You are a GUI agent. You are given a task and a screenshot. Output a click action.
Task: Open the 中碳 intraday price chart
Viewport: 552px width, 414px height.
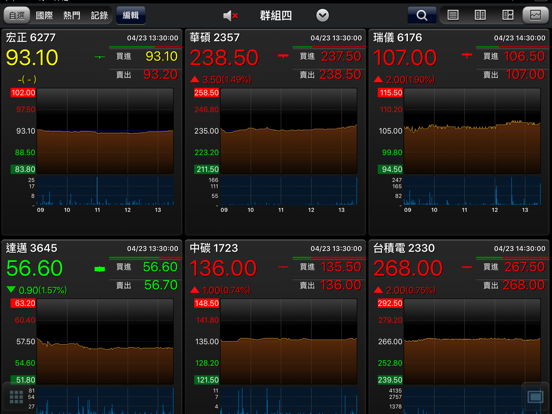289,341
